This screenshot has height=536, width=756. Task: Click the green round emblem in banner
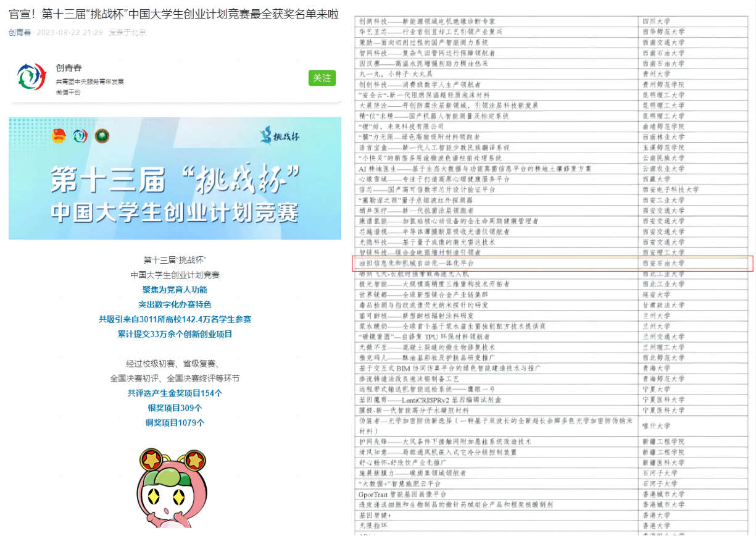(x=102, y=136)
